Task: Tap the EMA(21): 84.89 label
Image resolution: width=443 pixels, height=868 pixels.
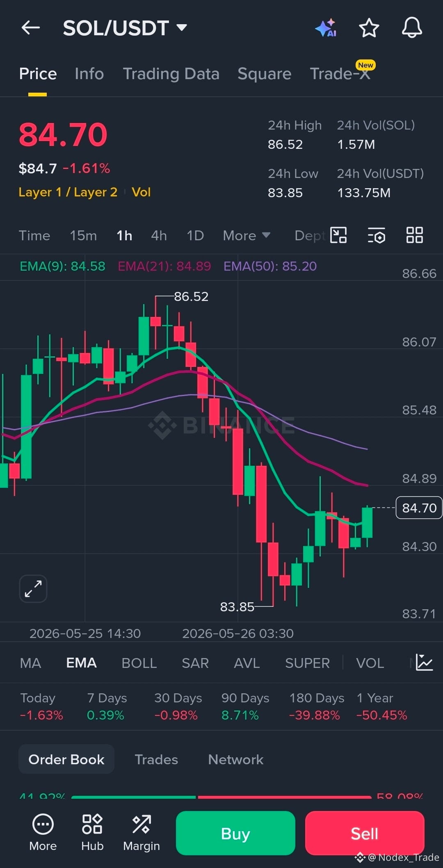Action: (164, 266)
